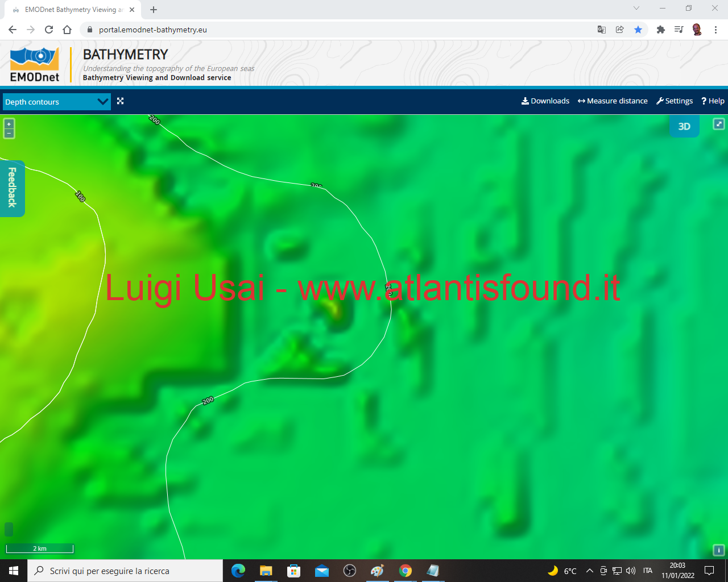Toggle the bookmark star
The width and height of the screenshot is (728, 582).
(638, 30)
